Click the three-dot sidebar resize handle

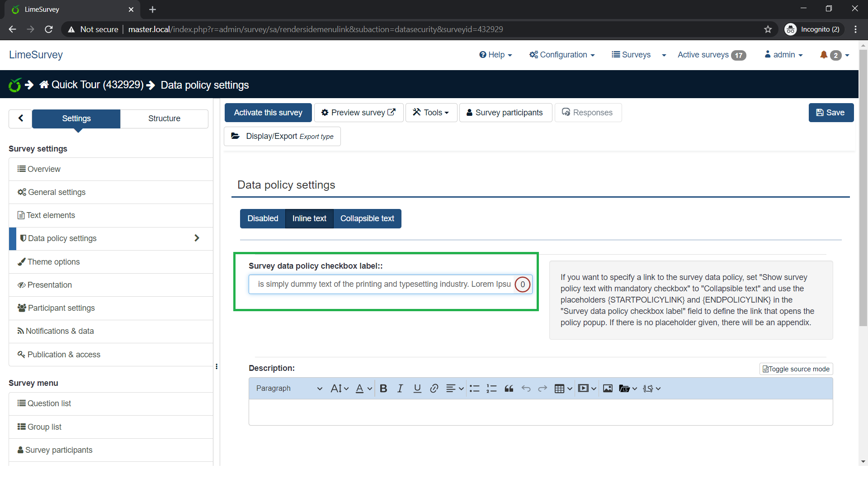click(x=217, y=366)
